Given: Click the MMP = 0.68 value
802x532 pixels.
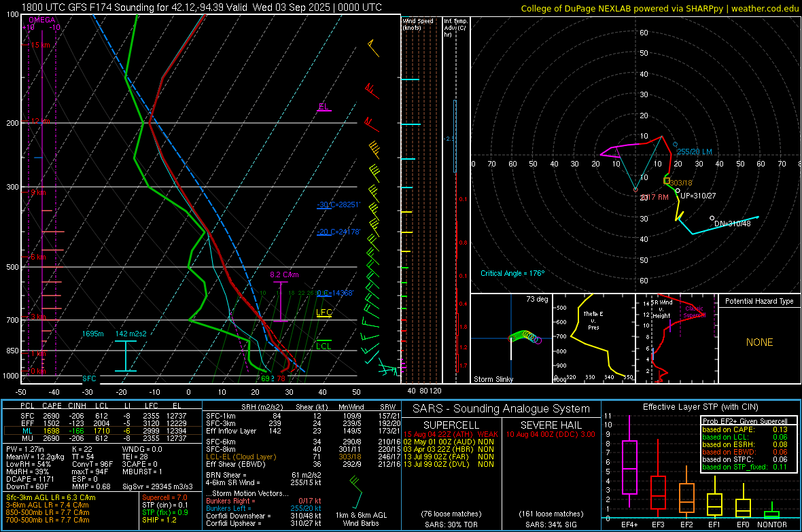Looking at the screenshot, I should pos(91,486).
